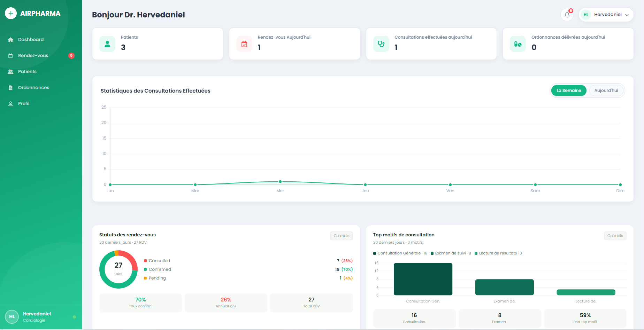Click the 8 Examen. tile
The height and width of the screenshot is (330, 644).
coord(500,319)
